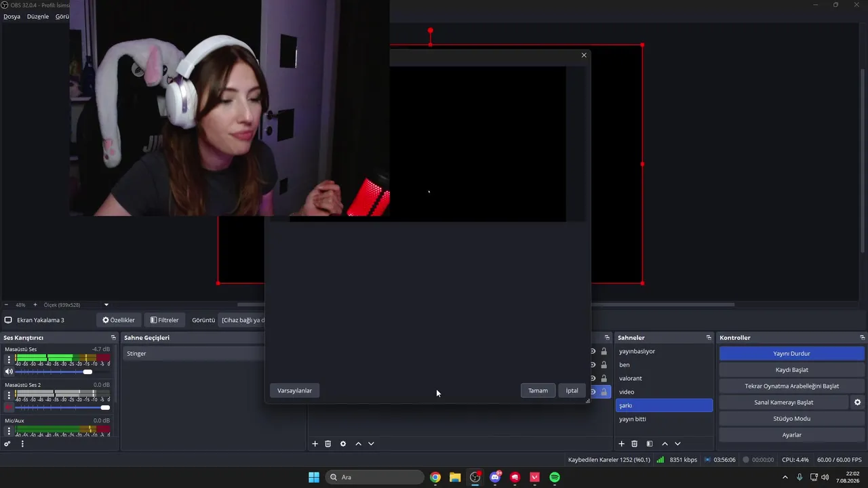Toggle lock on third source row
This screenshot has height=488, width=868.
click(x=604, y=378)
